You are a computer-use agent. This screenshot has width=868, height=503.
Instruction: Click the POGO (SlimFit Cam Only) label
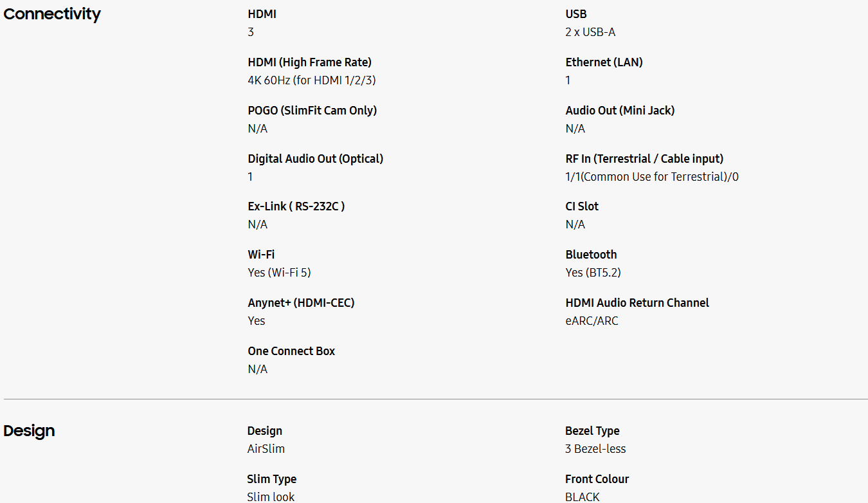pos(312,111)
